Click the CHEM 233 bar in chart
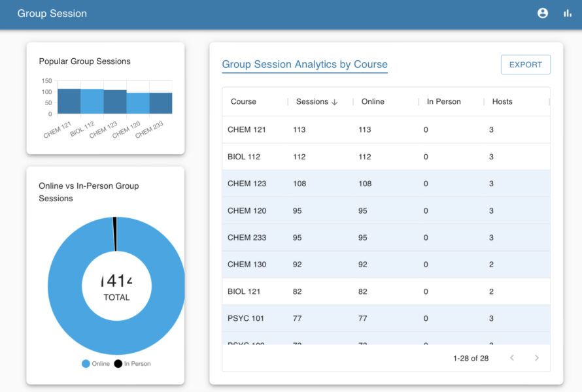Image resolution: width=582 pixels, height=392 pixels. [x=161, y=103]
